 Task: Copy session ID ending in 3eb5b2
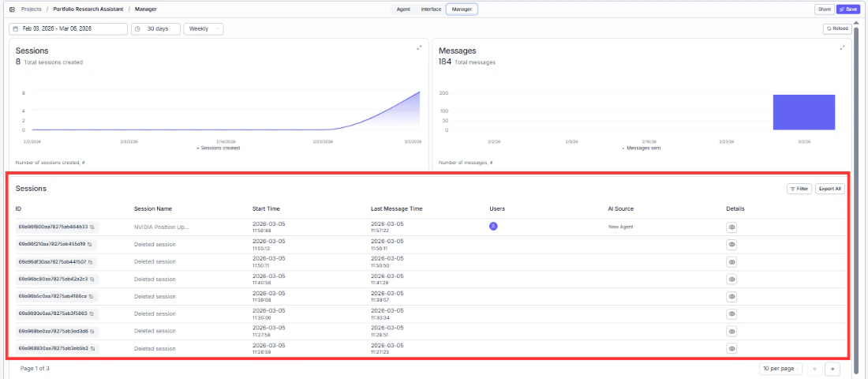92,348
